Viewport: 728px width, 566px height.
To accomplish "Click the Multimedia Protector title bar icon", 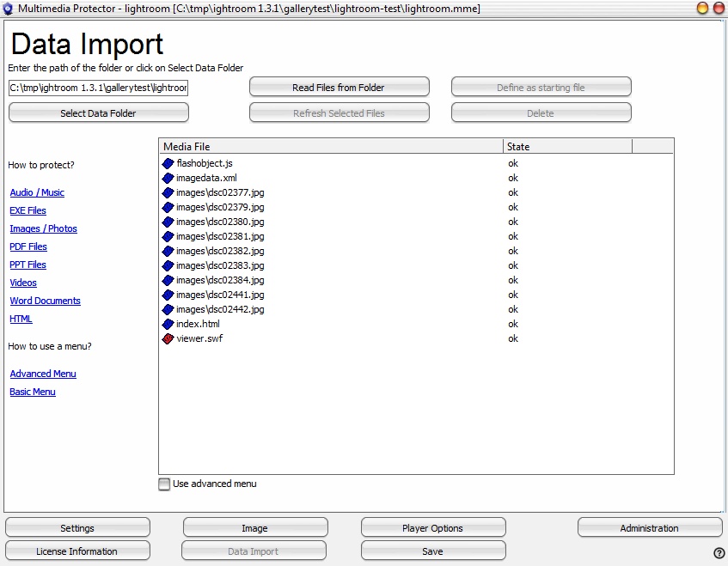I will [x=8, y=9].
